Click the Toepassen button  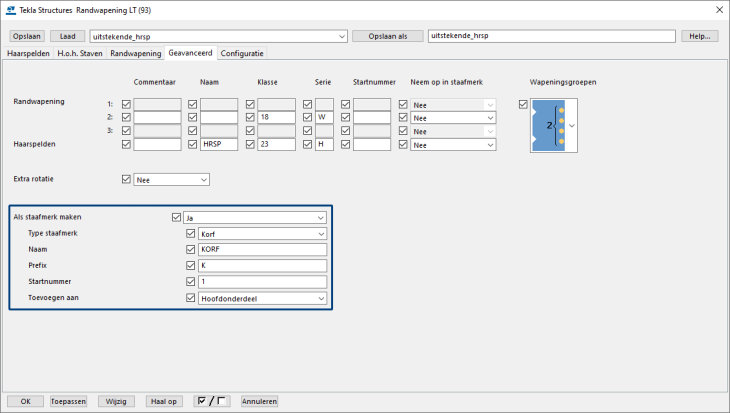[69, 401]
